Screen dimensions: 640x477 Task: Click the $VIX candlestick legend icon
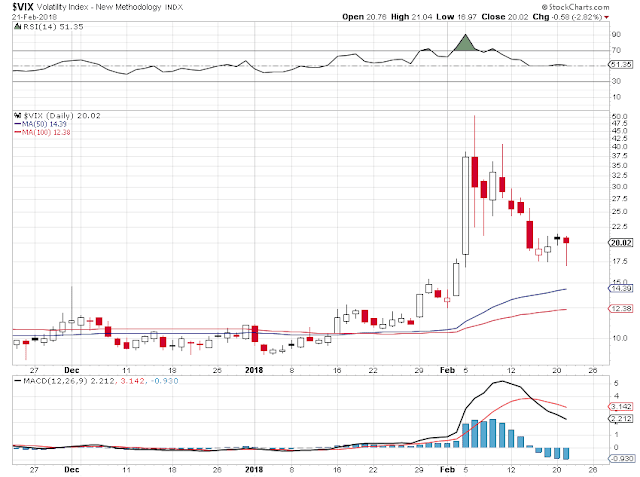17,115
